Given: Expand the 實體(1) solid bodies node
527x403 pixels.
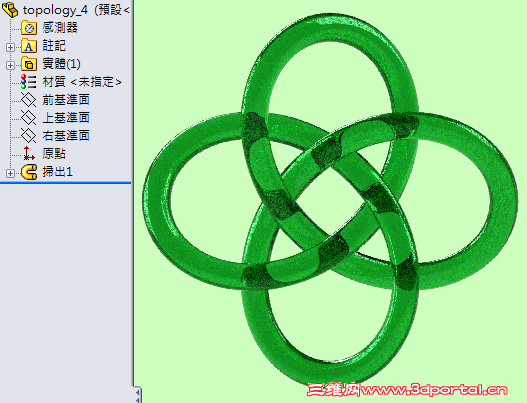Looking at the screenshot, I should (x=10, y=65).
